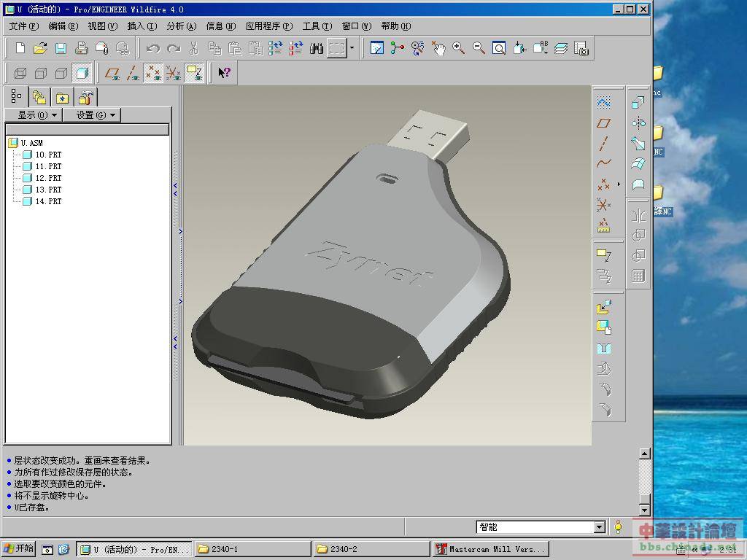Open the layers tool icon
This screenshot has width=747, height=560.
561,48
